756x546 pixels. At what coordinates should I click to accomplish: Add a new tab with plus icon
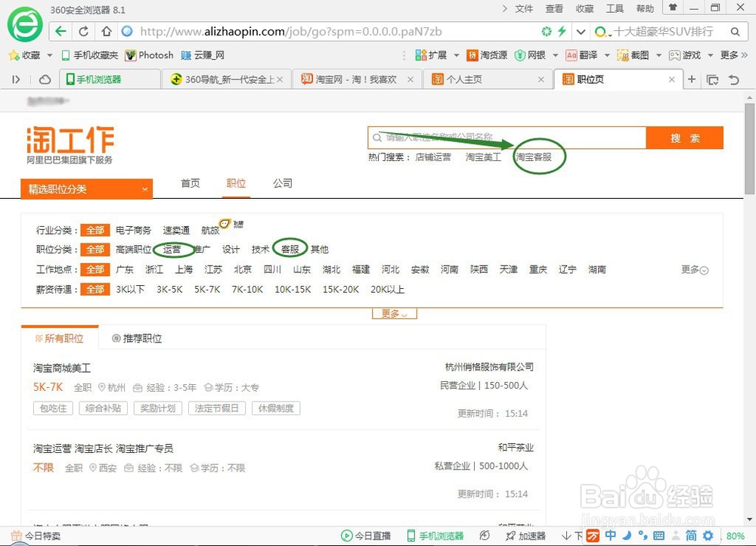(x=692, y=79)
